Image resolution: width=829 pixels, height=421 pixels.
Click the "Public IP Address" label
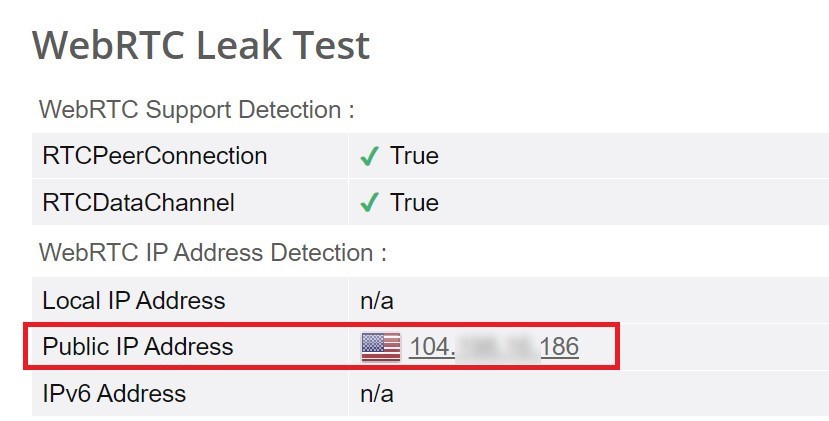pyautogui.click(x=137, y=347)
